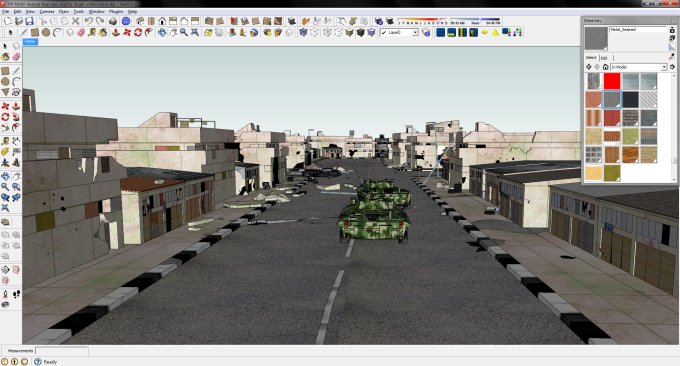The height and width of the screenshot is (366, 680).
Task: Toggle the X-Ray face style icon
Action: [303, 33]
